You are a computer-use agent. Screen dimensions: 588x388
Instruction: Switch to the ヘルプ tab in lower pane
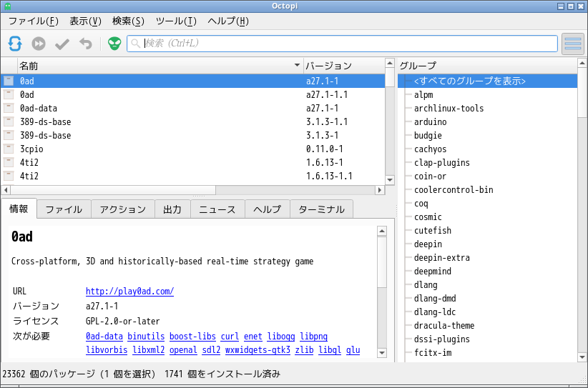[268, 209]
